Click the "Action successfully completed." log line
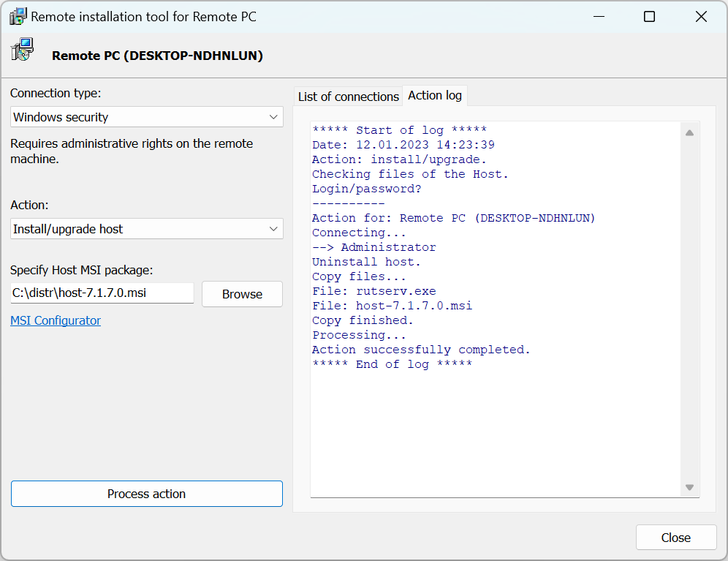Image resolution: width=728 pixels, height=561 pixels. pos(421,350)
